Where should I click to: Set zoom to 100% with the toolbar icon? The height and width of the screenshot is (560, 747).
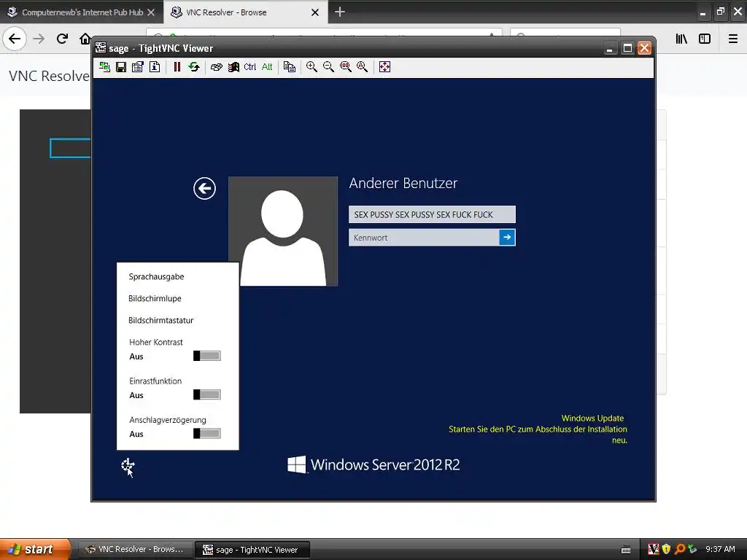[345, 67]
